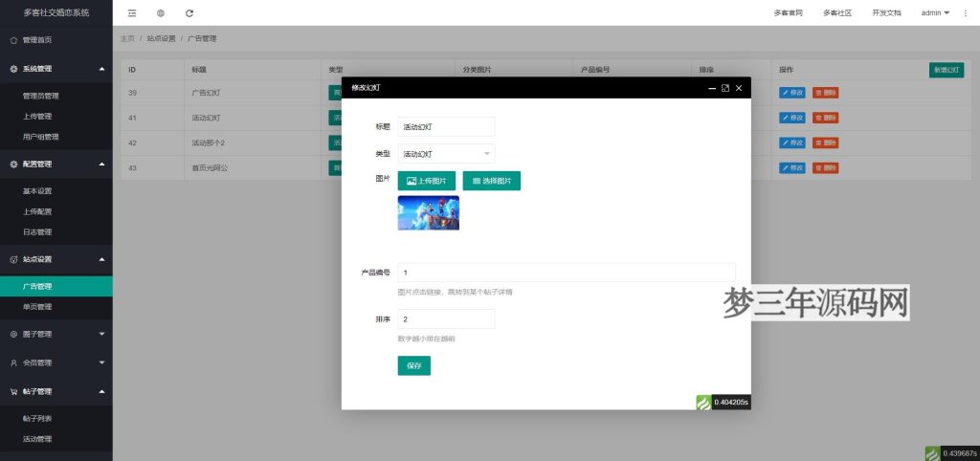Screen dimensions: 980x461
Task: Click 上传图片 button in the dialog
Action: pos(426,181)
